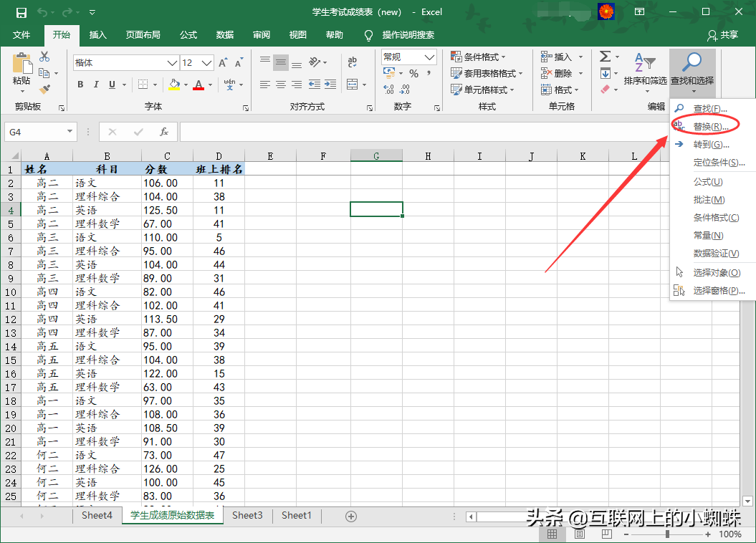Apply yellow fill color bucket

pos(175,85)
